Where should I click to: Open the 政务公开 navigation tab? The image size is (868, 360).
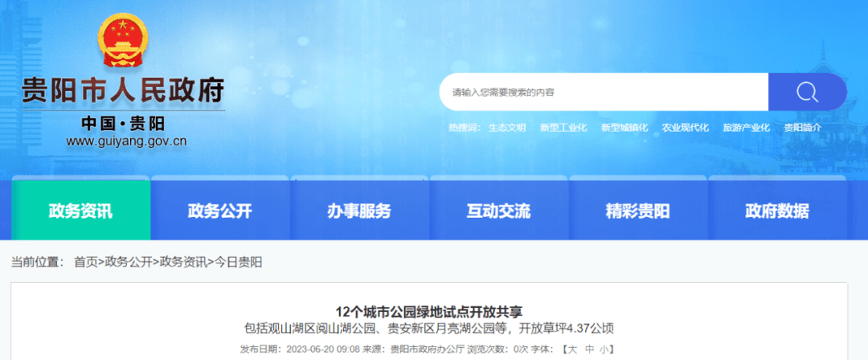pyautogui.click(x=219, y=211)
